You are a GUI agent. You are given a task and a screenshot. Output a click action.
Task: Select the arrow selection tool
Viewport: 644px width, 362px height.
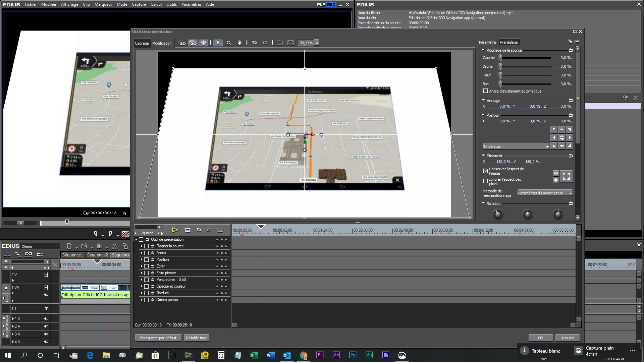click(x=218, y=43)
